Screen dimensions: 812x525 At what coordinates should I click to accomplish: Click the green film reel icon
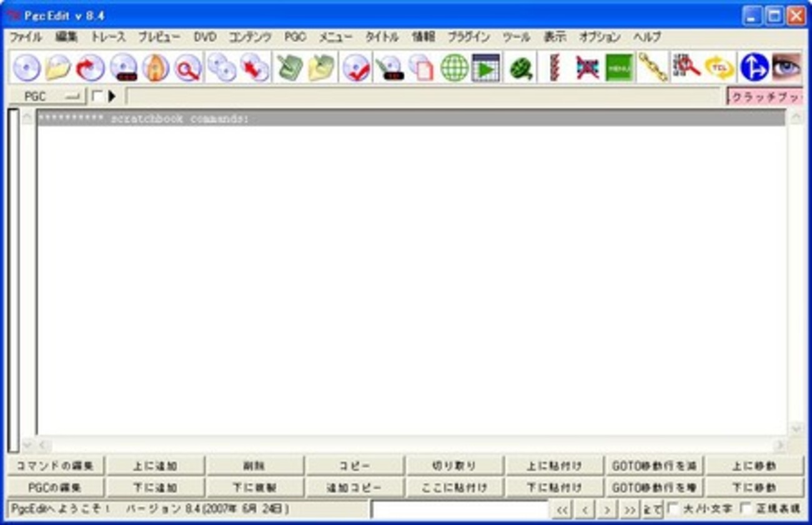[520, 67]
